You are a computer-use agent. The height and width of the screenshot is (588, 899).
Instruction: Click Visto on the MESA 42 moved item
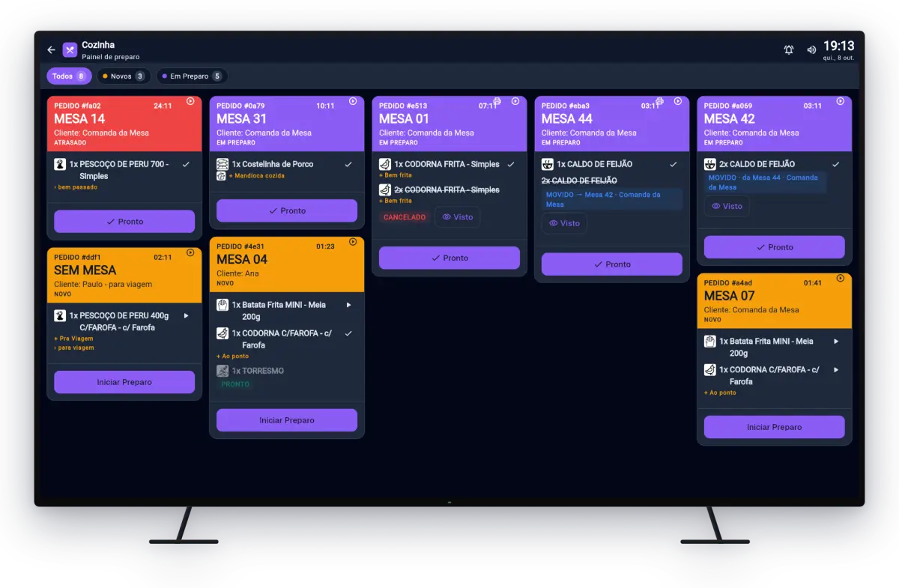727,206
